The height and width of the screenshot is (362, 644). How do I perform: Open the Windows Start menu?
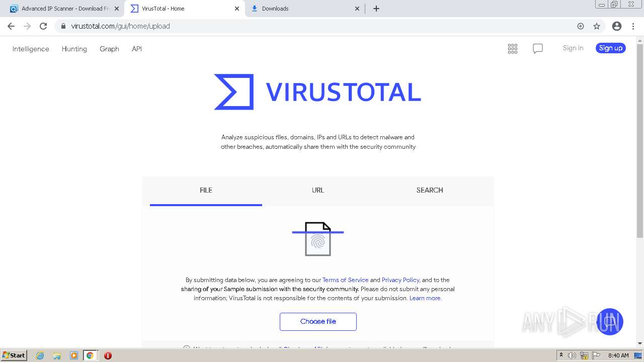(14, 355)
